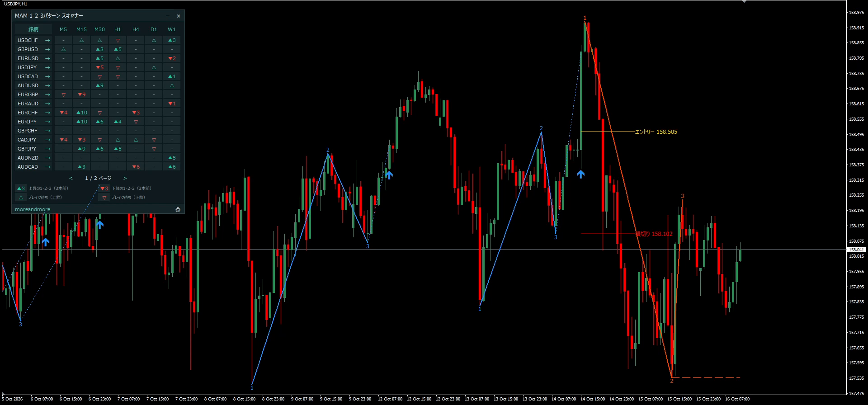Image resolution: width=868 pixels, height=405 pixels.
Task: Click the arrow icon next to USDCHF
Action: 47,40
